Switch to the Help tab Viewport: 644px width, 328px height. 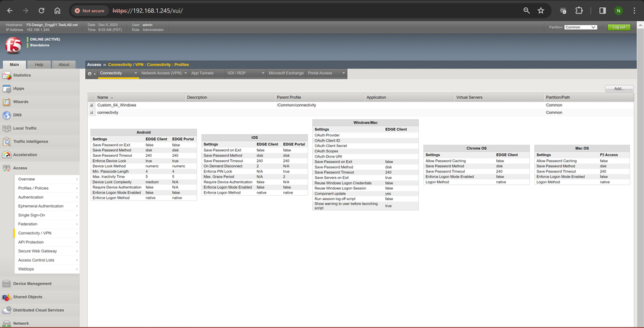point(39,65)
